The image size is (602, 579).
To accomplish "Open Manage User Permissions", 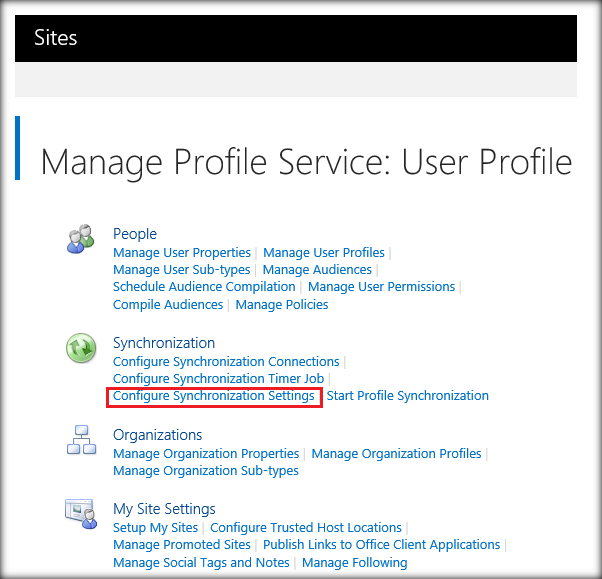I will pyautogui.click(x=381, y=287).
